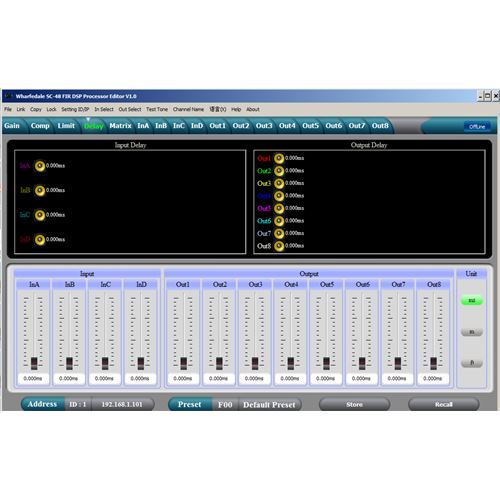The image size is (500, 500).
Task: Select the ms delay unit
Action: [472, 300]
